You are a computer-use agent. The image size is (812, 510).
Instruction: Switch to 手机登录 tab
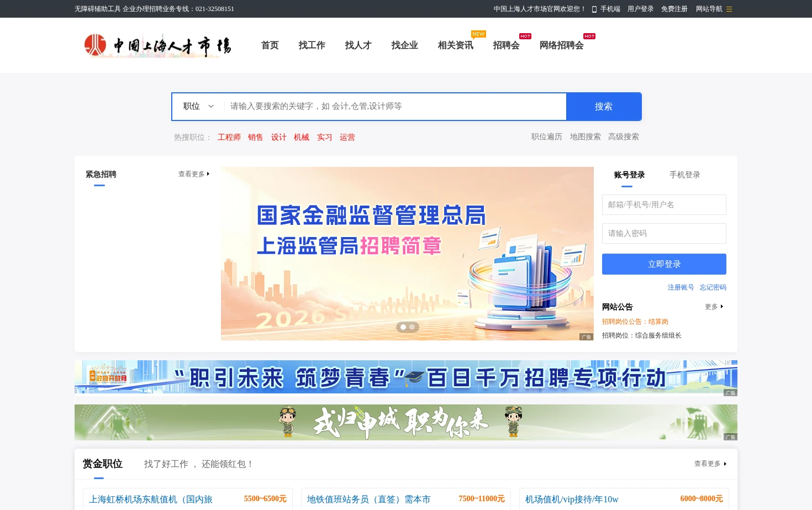click(x=685, y=175)
